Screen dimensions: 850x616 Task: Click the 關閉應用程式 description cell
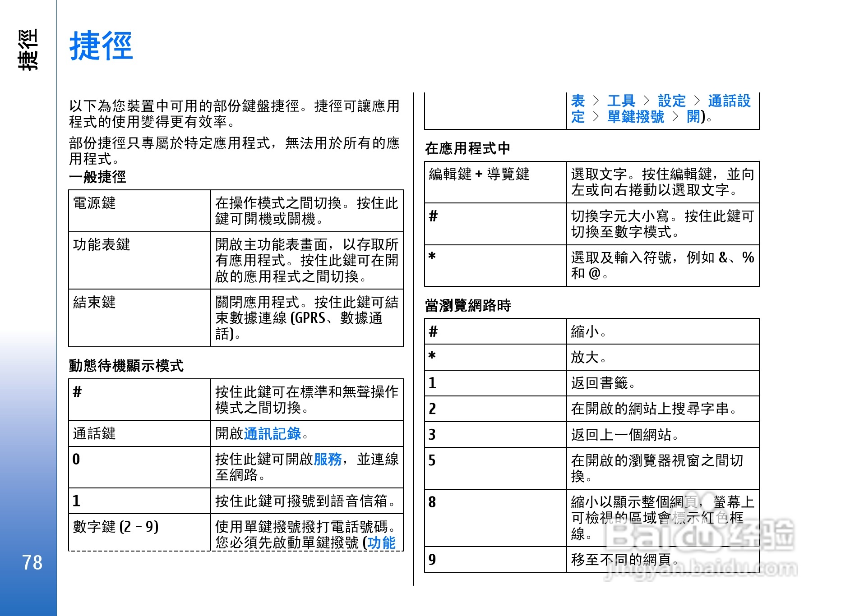click(307, 318)
